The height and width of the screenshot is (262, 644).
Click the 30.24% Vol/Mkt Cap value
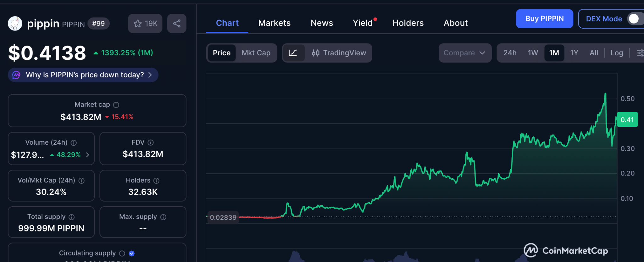point(51,192)
